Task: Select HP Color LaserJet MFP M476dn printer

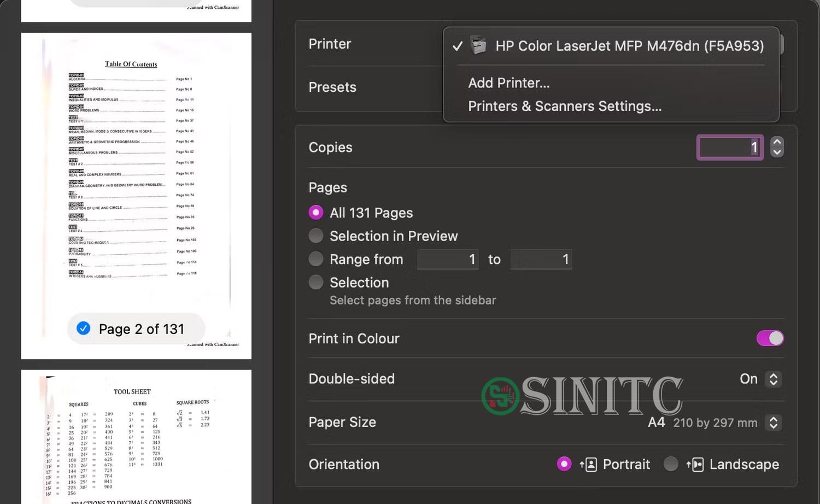Action: click(611, 46)
